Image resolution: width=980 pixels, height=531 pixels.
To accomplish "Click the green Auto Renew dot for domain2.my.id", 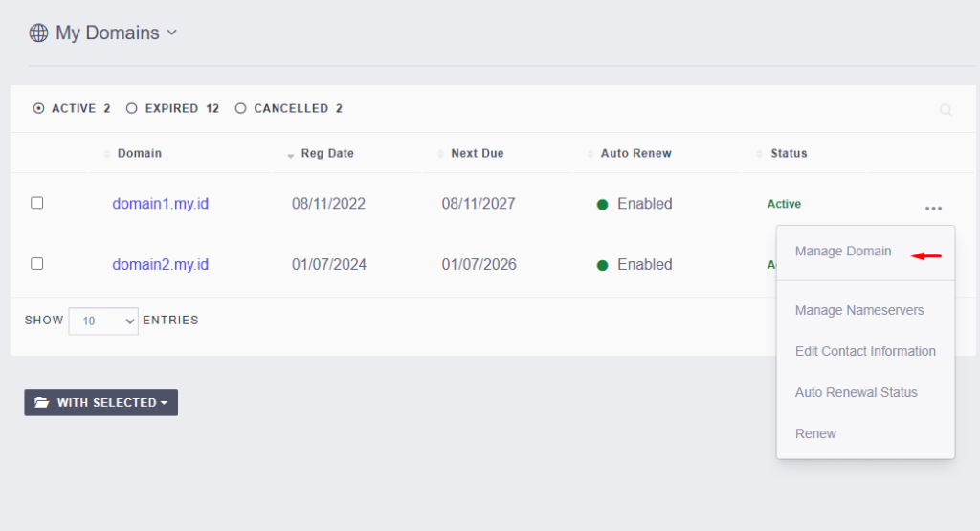I will tap(603, 265).
